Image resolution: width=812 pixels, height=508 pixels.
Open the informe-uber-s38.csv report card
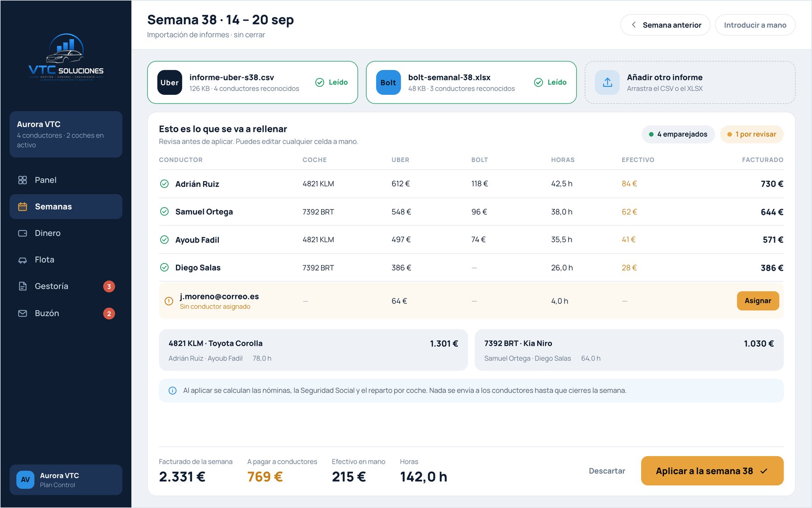point(253,82)
